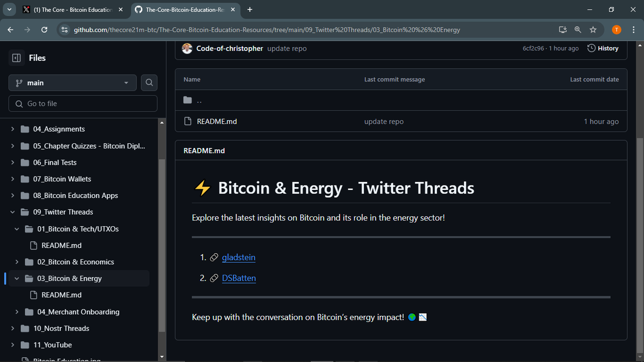
Task: Collapse the 03_Bitcoin & Energy chevron
Action: [x=17, y=279]
